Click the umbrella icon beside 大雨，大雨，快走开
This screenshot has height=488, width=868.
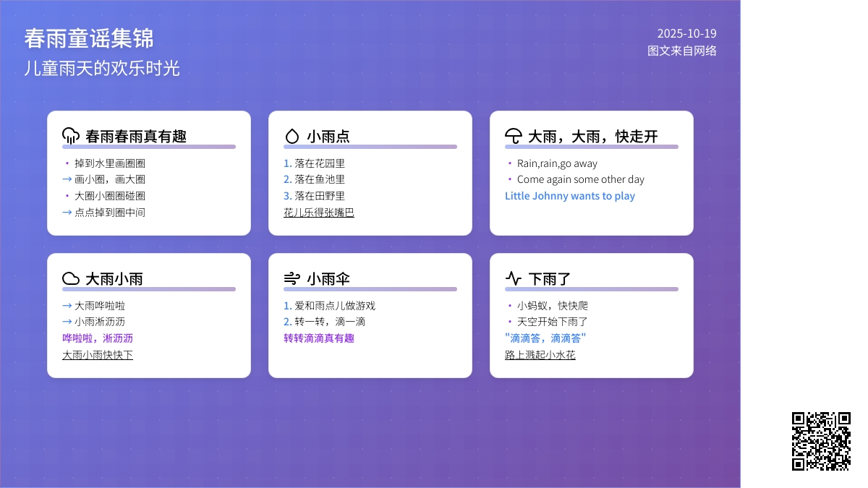514,136
